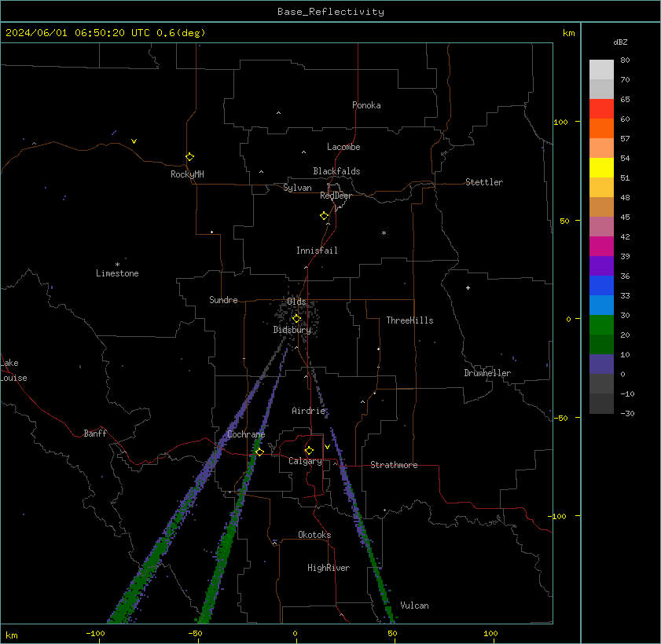Click the Banff town label

point(95,434)
